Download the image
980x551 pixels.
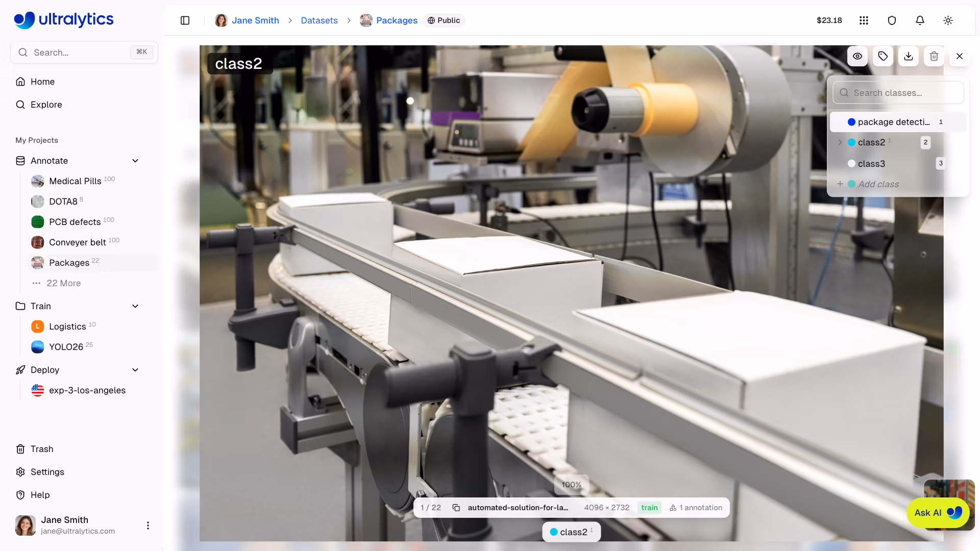click(x=909, y=56)
